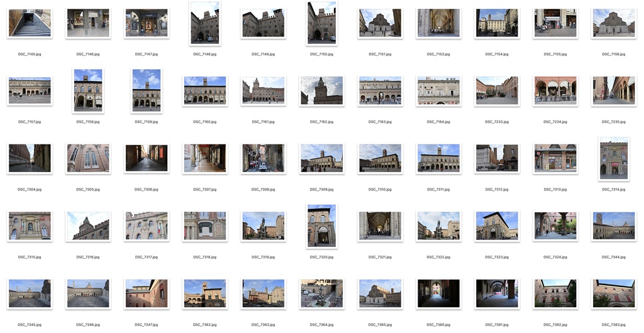Select the DSC_7324.jpg thumbnail
The width and height of the screenshot is (644, 333).
pos(555,226)
